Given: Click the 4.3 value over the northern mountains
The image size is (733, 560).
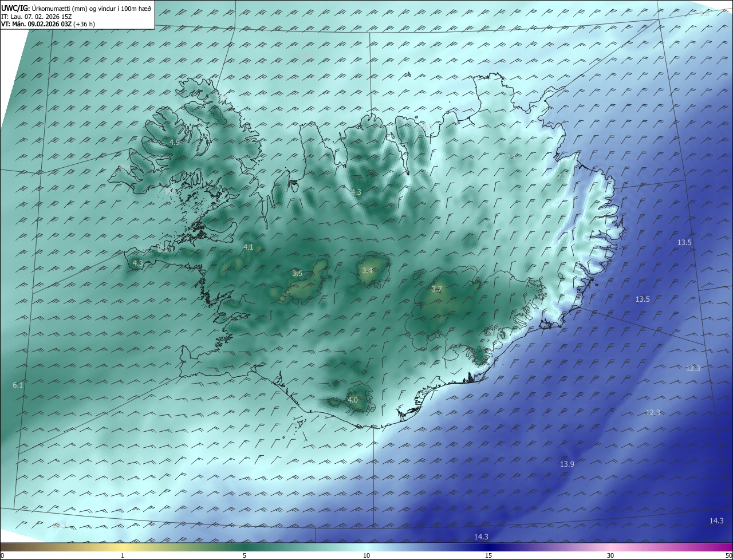Looking at the screenshot, I should coord(356,192).
